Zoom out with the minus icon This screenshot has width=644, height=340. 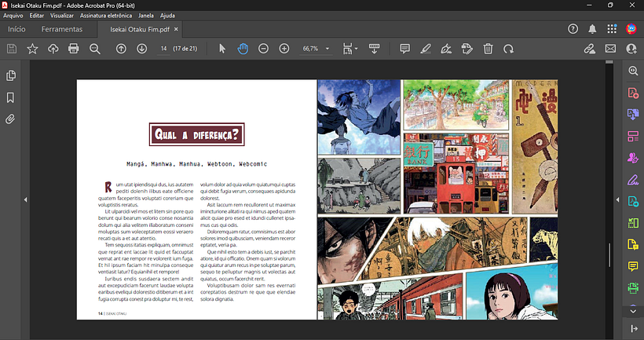click(x=263, y=49)
